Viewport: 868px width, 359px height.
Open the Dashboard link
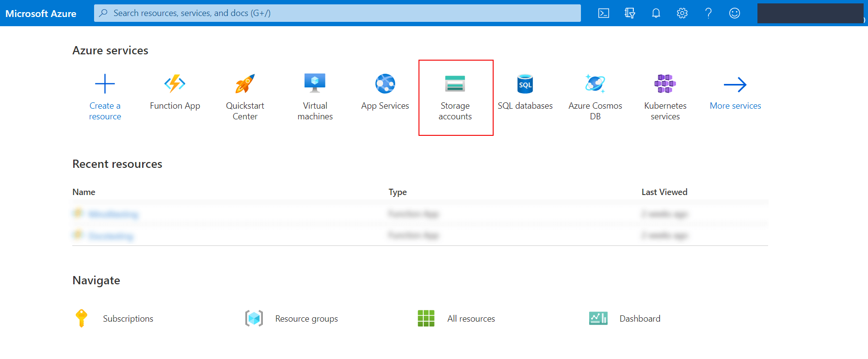640,319
